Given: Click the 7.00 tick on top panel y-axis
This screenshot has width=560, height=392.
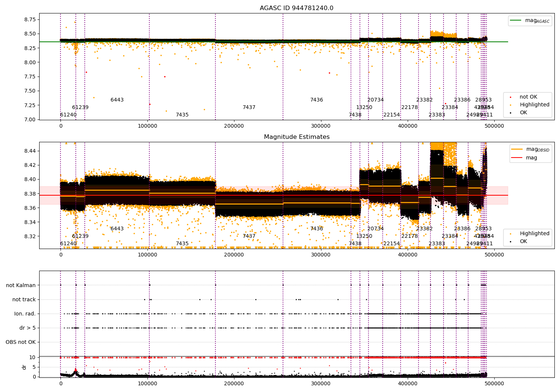Looking at the screenshot, I should pos(30,119).
